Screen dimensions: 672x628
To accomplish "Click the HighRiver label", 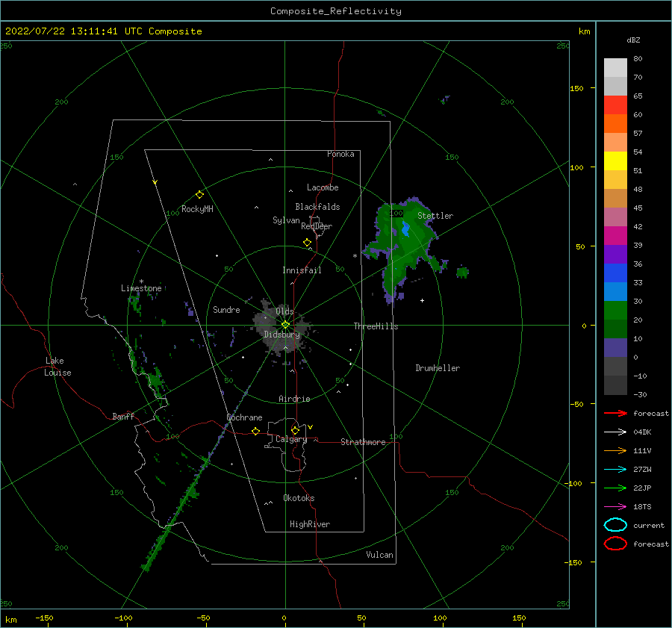I will click(310, 524).
